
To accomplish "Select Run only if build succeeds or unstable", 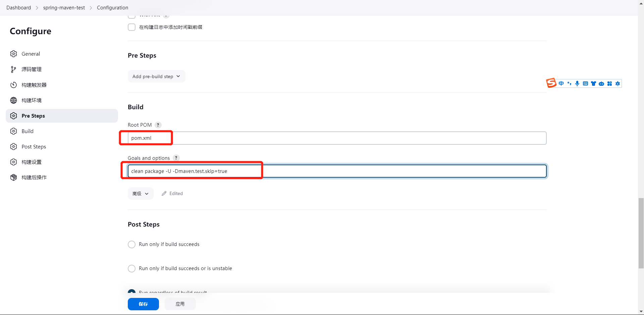I will click(x=131, y=268).
